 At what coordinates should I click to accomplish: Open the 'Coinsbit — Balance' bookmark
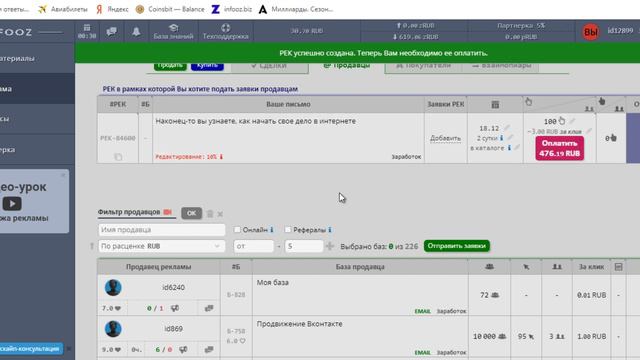[x=170, y=9]
